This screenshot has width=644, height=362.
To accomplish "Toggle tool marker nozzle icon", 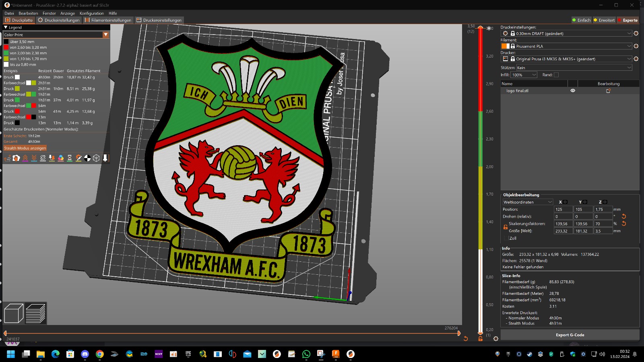I will 105,158.
